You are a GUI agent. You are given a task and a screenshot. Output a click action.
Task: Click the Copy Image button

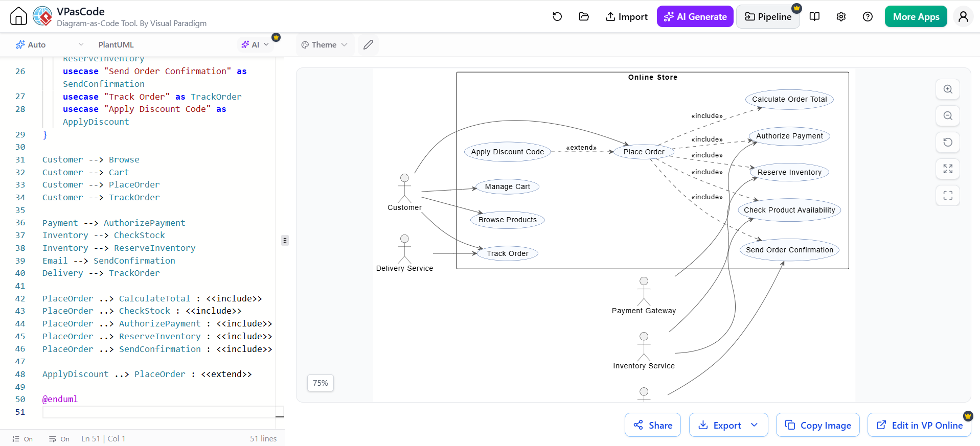[818, 425]
